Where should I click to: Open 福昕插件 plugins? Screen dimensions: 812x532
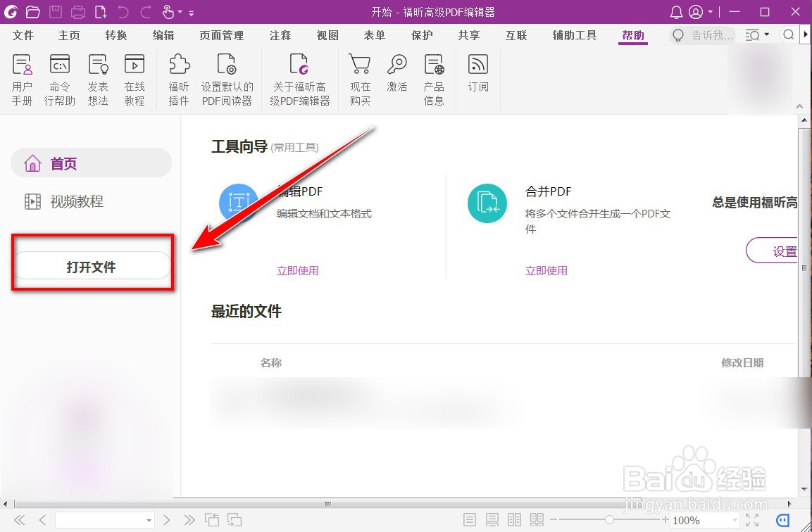(179, 80)
